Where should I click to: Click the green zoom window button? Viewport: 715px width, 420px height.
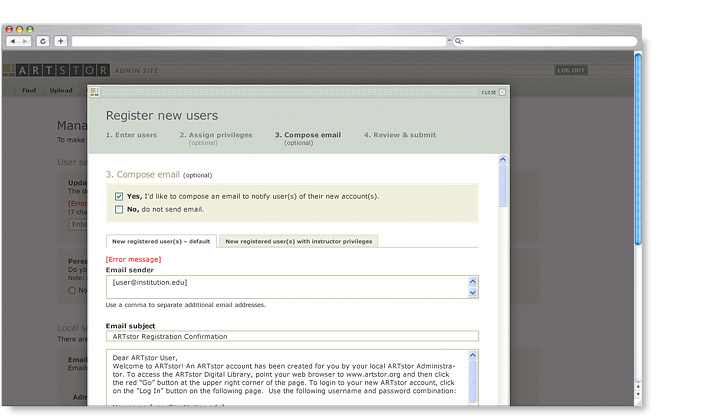(30, 30)
